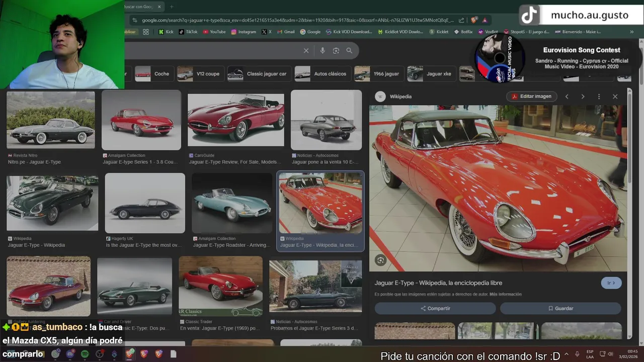The width and height of the screenshot is (644, 362).
Task: Click the site settings icon beside the URL
Action: [x=134, y=20]
